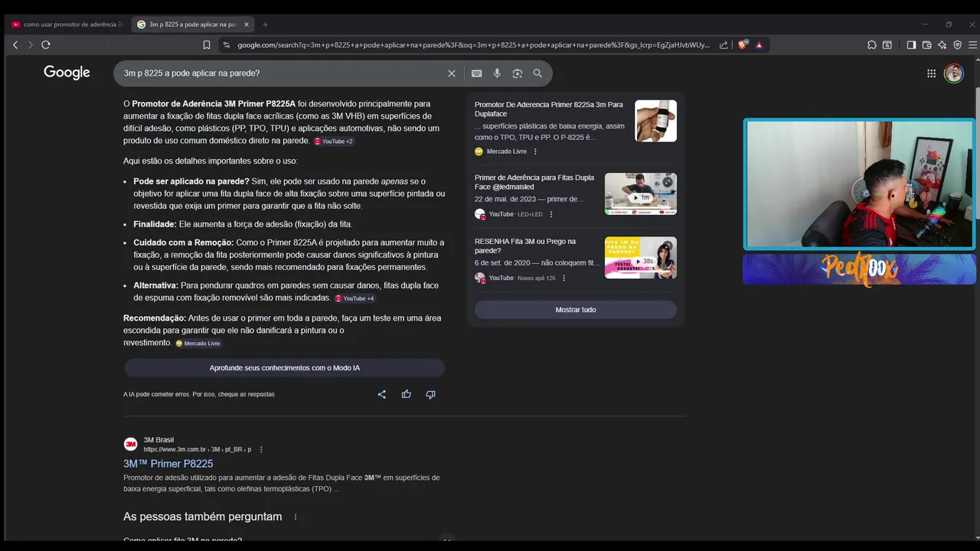Open the Google apps grid
This screenshot has width=980, height=551.
931,73
